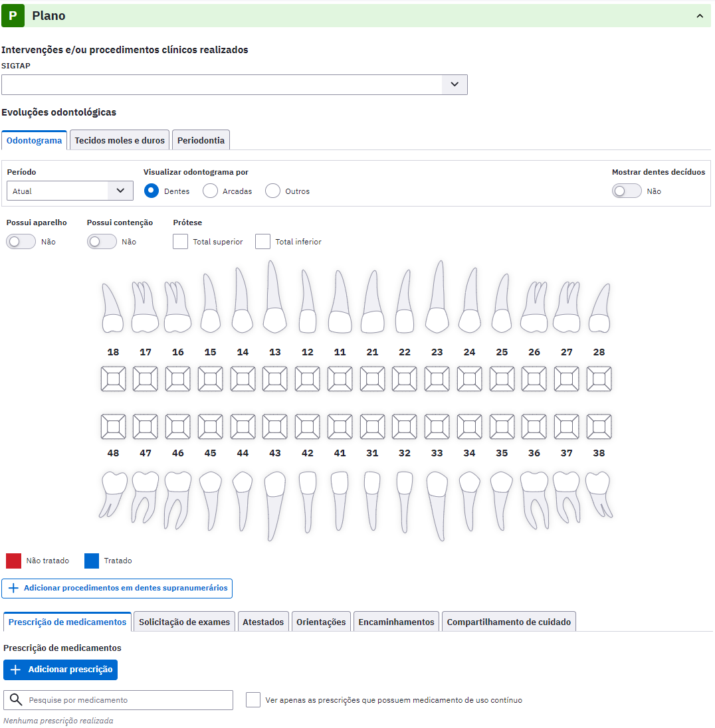Select lower incisor tooth 31 image
Viewport: 715px width, 728px height.
(x=372, y=501)
